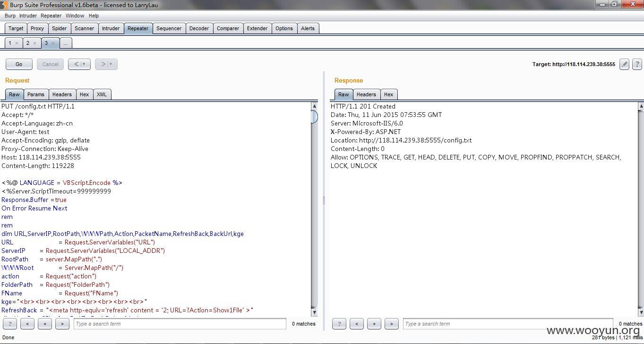This screenshot has height=344, width=644.
Task: Close Repeater tab 1 with its x
Action: [x=17, y=43]
